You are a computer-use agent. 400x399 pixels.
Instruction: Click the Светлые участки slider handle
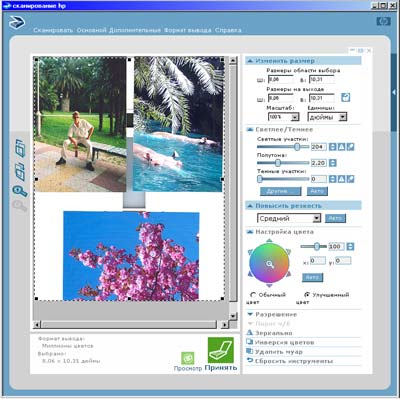[297, 147]
